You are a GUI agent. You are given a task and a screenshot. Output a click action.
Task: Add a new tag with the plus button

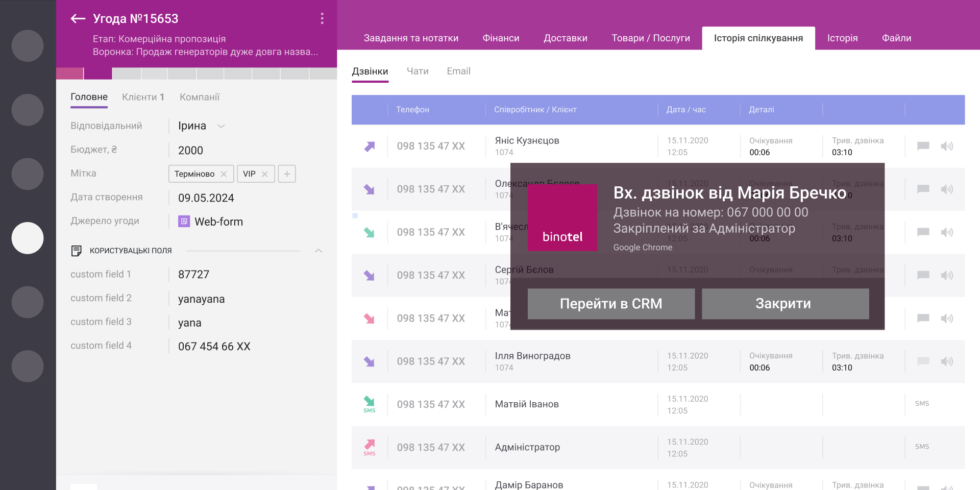pos(287,174)
